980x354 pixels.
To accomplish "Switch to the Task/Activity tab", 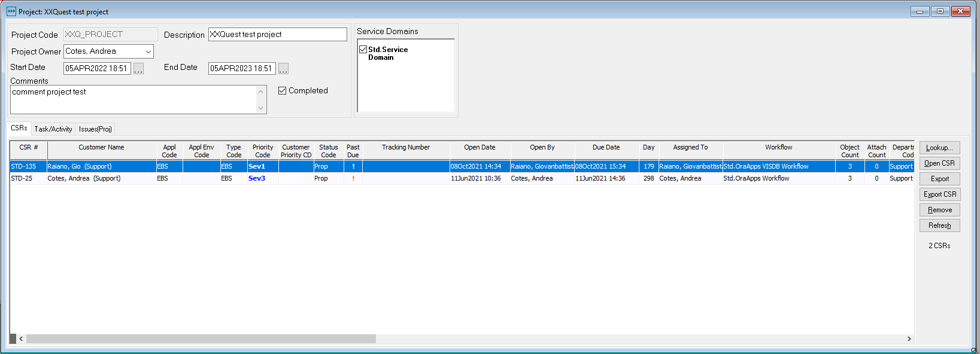I will 53,129.
